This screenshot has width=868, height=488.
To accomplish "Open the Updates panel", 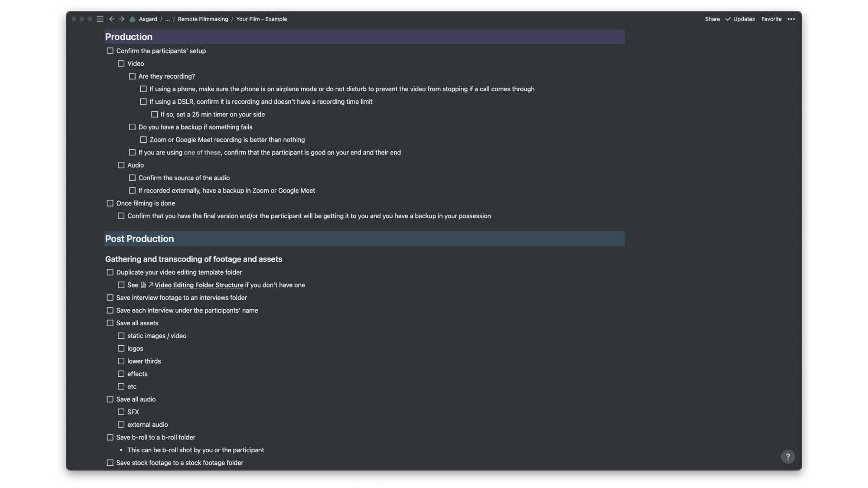I will point(743,19).
